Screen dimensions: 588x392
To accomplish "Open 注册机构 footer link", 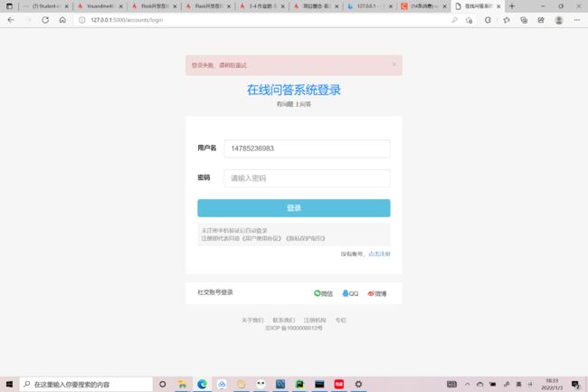I will pos(315,320).
